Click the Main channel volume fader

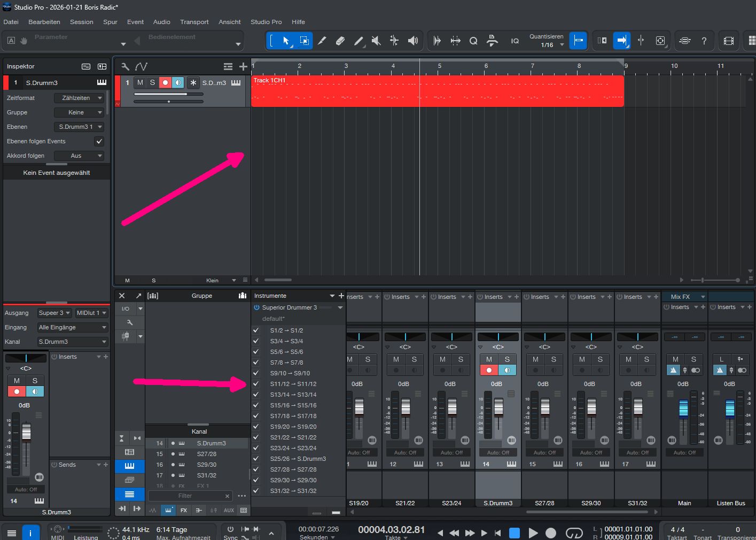point(683,408)
